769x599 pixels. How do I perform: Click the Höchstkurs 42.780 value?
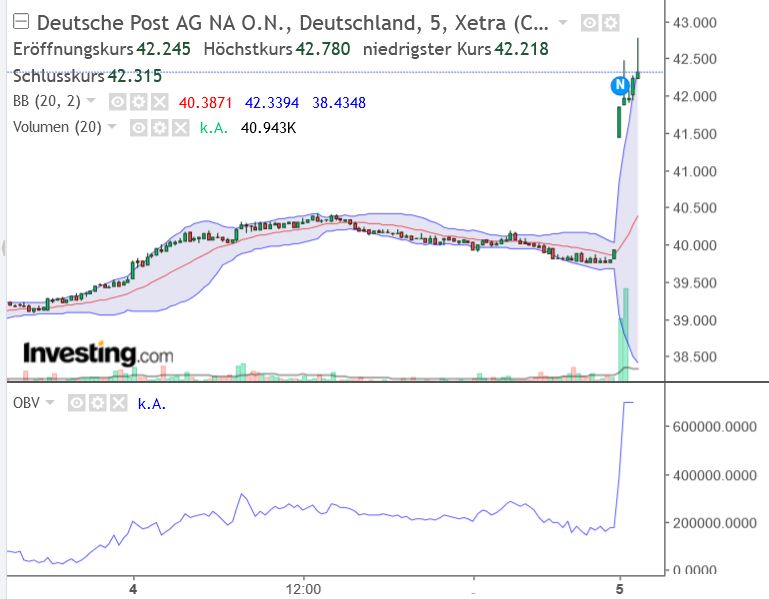click(x=323, y=49)
